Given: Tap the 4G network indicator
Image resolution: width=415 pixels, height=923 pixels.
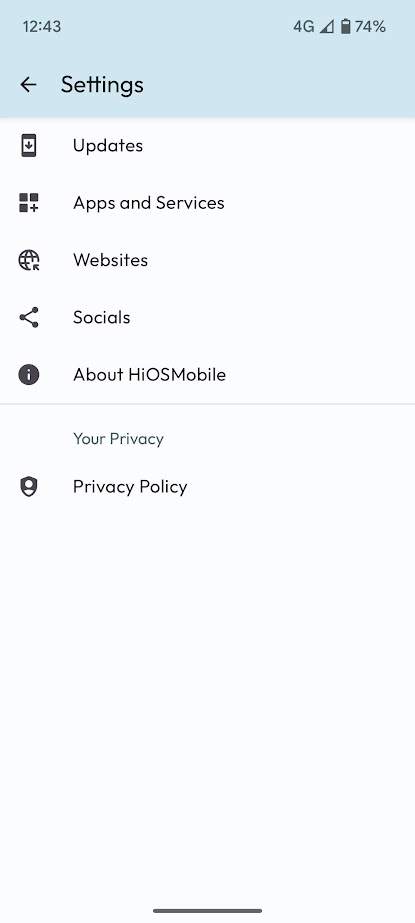Looking at the screenshot, I should [304, 26].
